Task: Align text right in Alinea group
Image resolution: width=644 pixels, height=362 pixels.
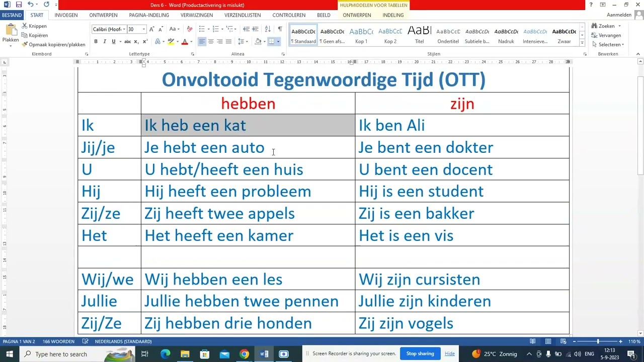Action: (x=220, y=41)
